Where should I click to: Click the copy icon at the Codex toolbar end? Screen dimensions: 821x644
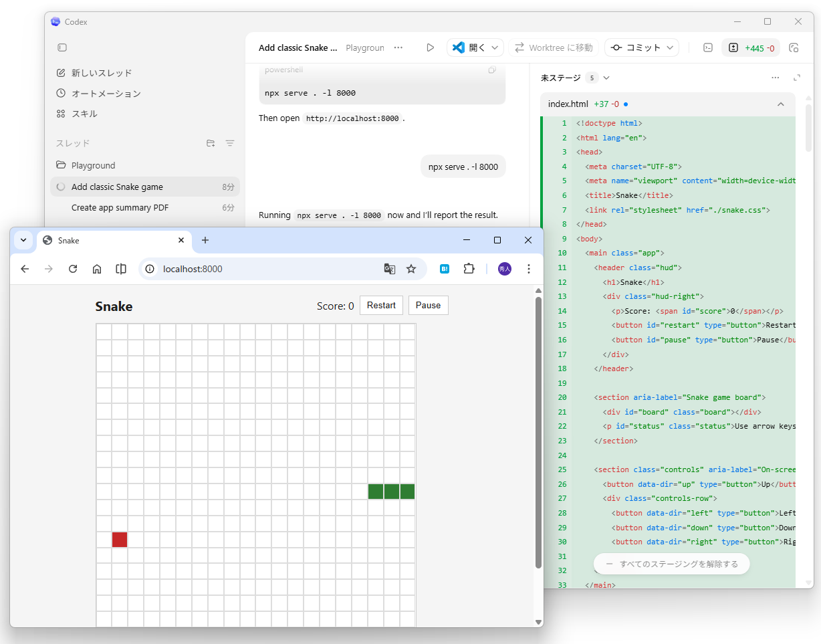[794, 47]
